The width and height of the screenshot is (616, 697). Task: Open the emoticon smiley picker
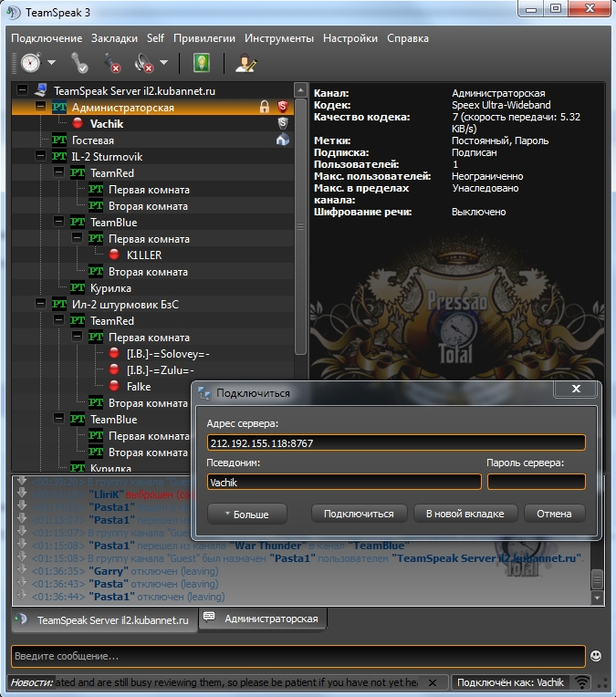click(596, 656)
